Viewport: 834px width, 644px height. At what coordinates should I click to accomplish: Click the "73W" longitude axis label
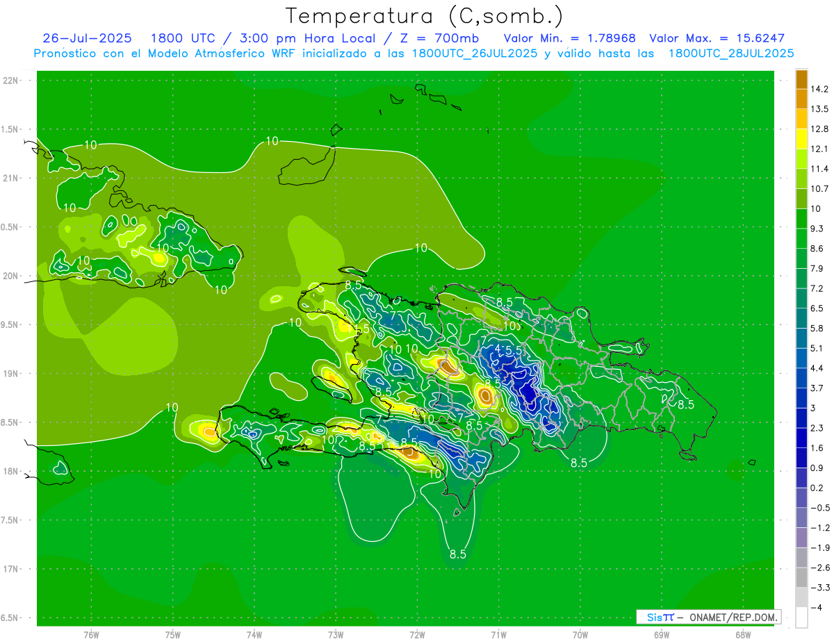[x=336, y=634]
